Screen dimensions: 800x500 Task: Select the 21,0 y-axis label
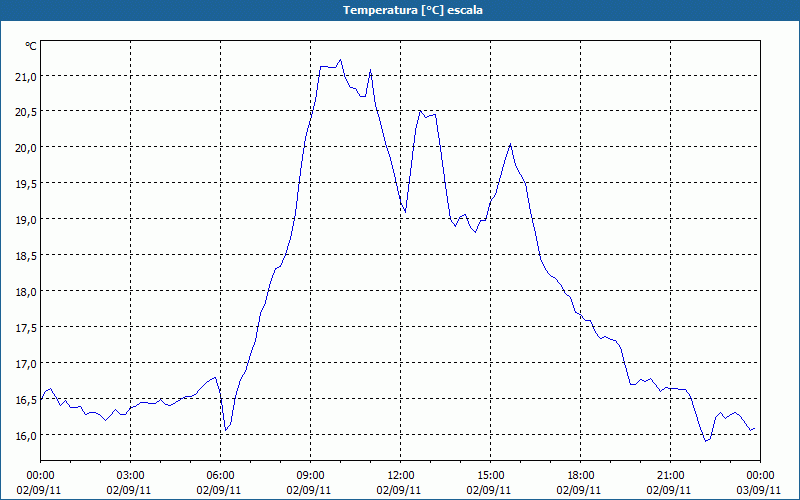(x=26, y=77)
